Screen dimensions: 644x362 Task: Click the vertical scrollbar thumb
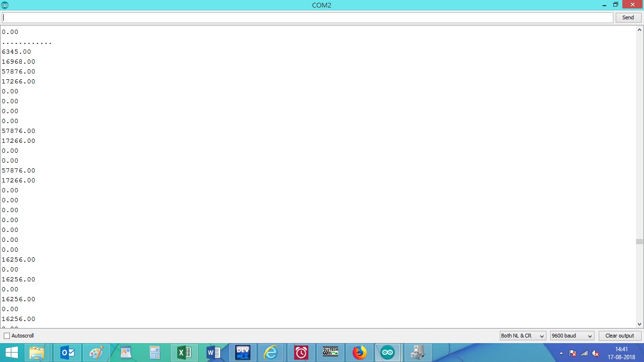[x=639, y=241]
